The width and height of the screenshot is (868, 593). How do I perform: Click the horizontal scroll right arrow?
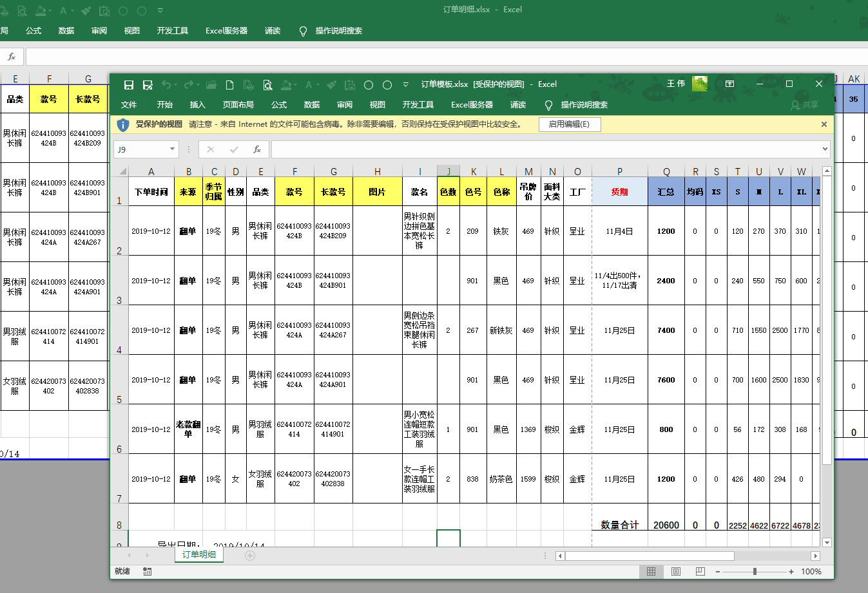(815, 556)
